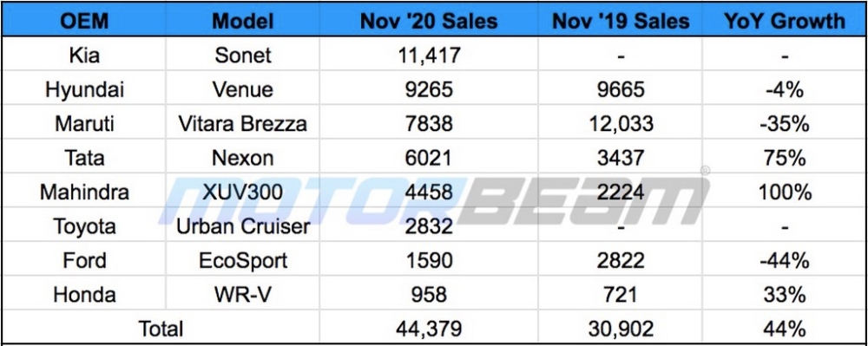
Task: Select the 11,417 sales value
Action: pyautogui.click(x=429, y=55)
